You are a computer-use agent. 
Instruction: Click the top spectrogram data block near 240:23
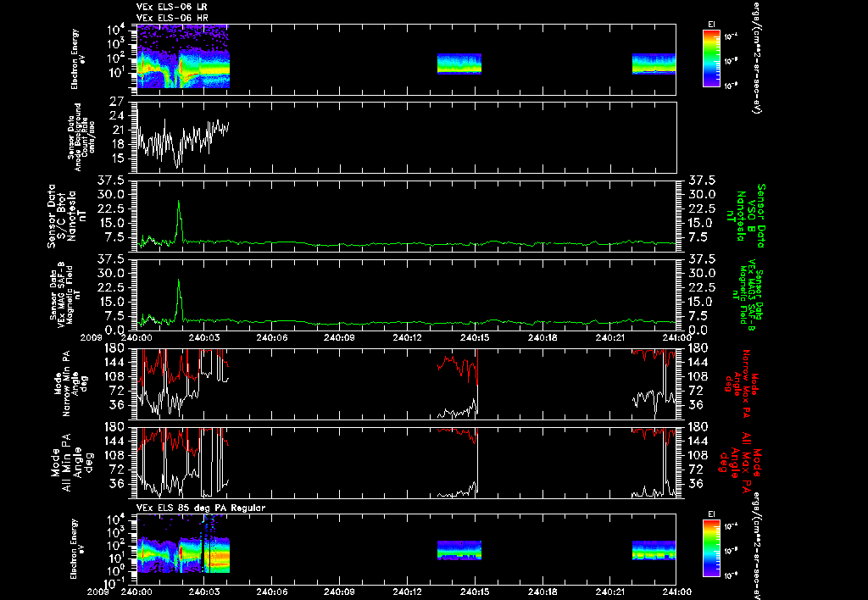(654, 64)
